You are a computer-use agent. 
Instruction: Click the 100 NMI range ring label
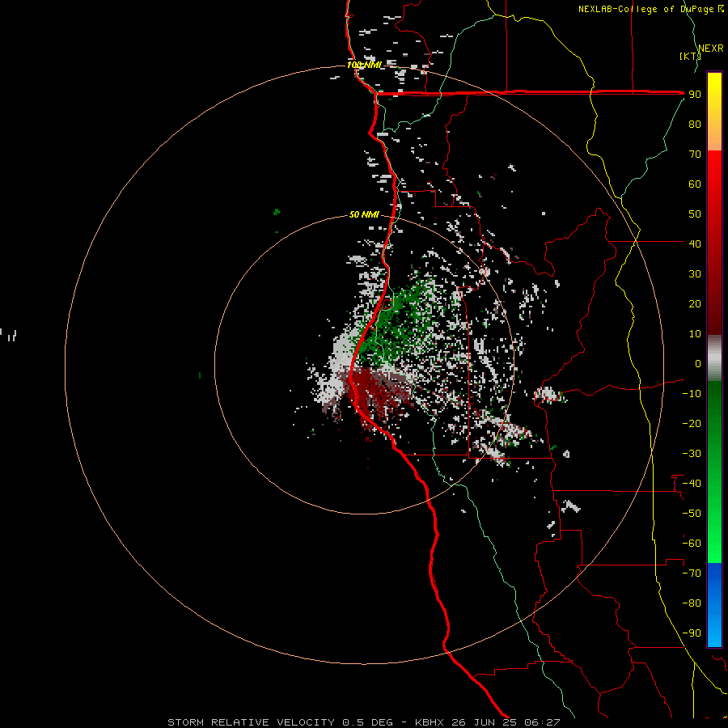[x=364, y=65]
